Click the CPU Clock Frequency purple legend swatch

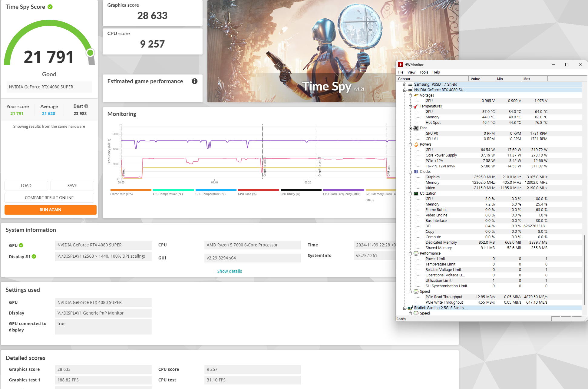point(344,190)
